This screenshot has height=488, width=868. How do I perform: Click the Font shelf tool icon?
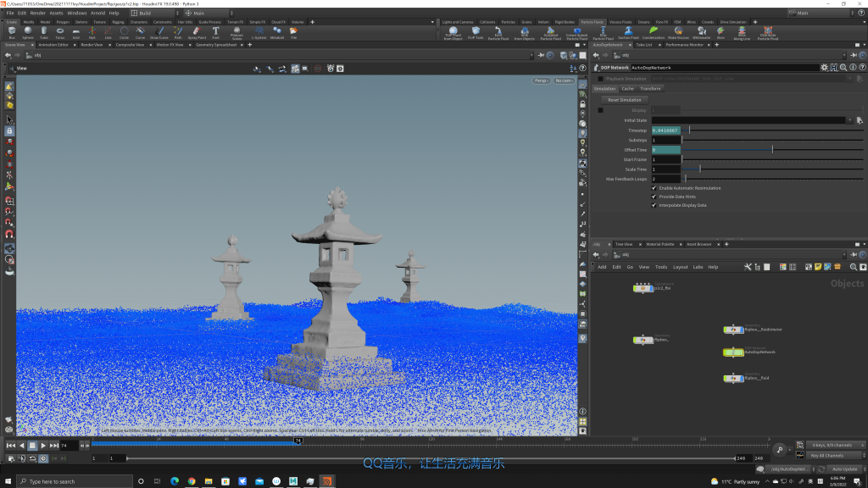coord(215,32)
